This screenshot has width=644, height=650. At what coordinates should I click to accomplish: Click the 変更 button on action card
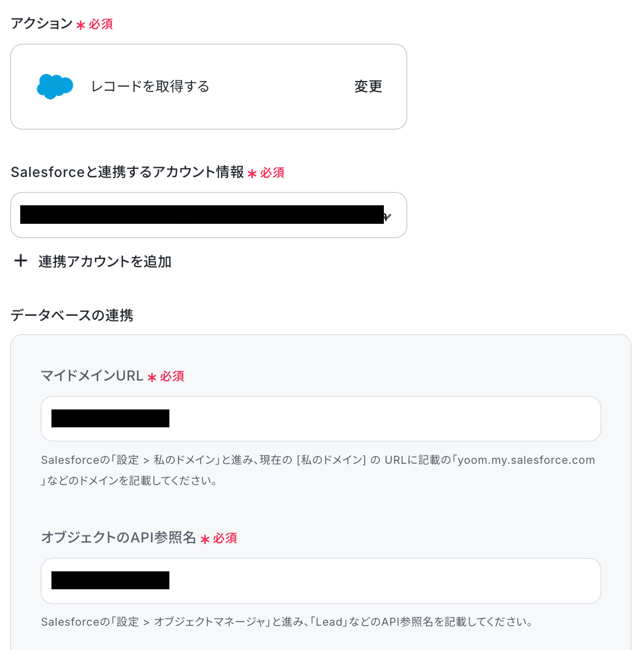point(368,87)
